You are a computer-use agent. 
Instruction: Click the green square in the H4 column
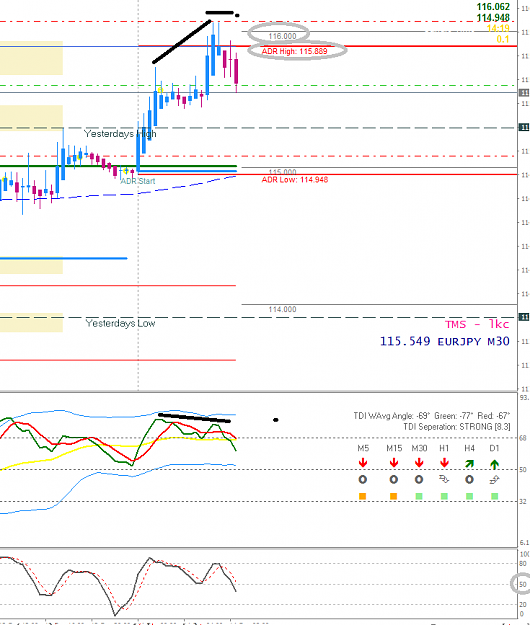(x=469, y=496)
